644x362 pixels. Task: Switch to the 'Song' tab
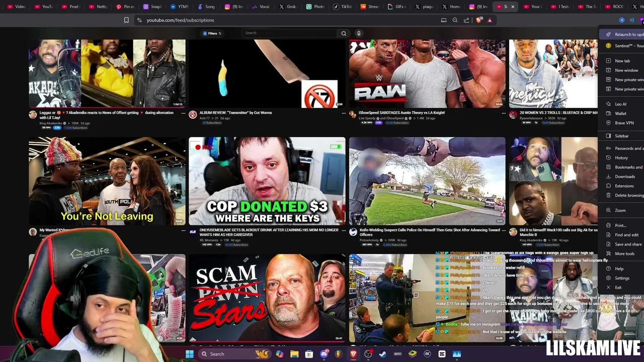(207, 7)
